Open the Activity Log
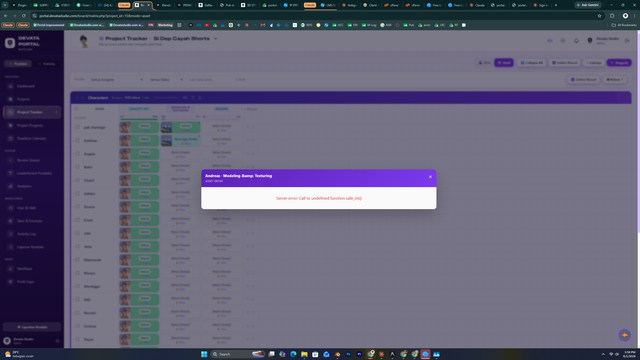 point(32,234)
